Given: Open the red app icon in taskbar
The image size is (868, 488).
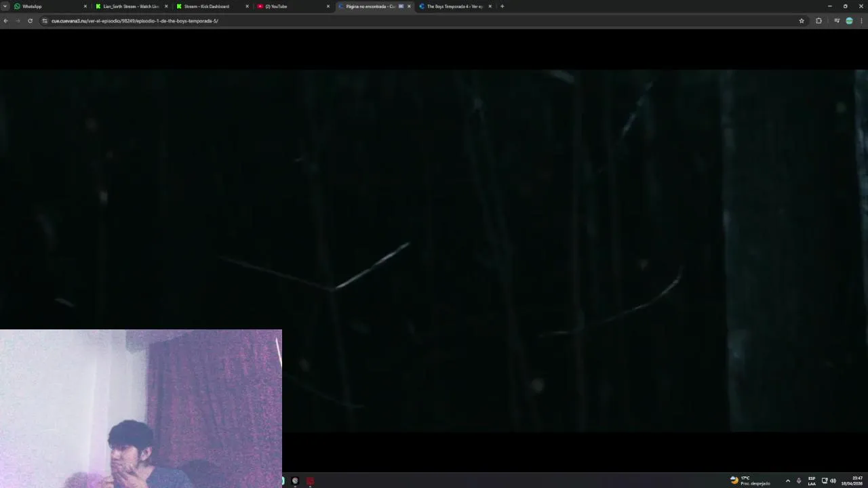Looking at the screenshot, I should (x=311, y=481).
